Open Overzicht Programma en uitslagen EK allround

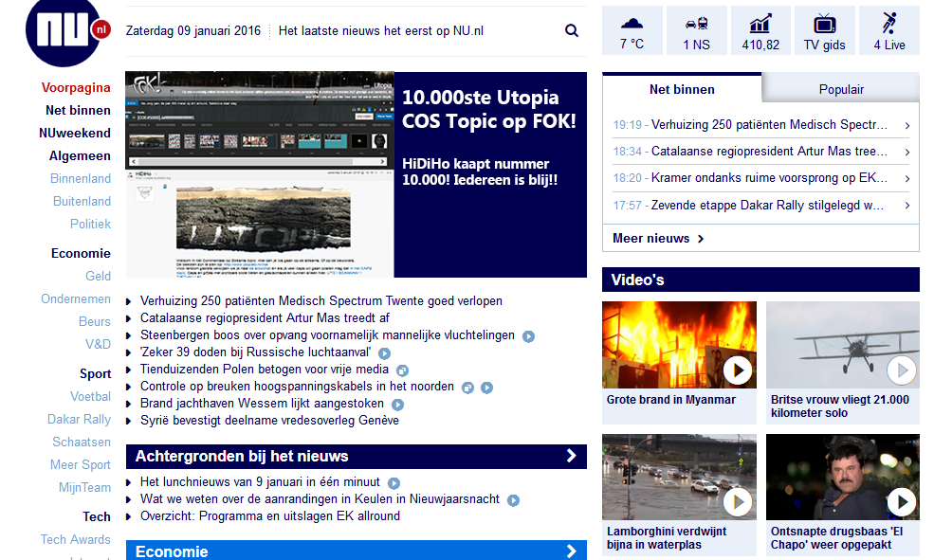[270, 516]
